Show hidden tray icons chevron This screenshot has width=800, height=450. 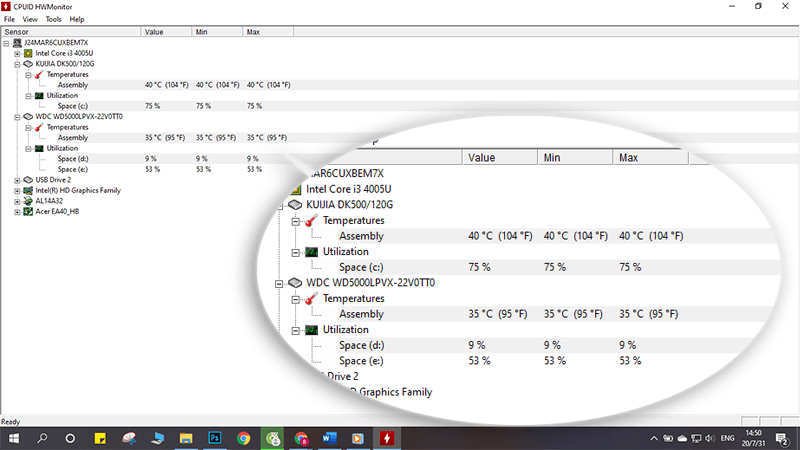click(654, 438)
